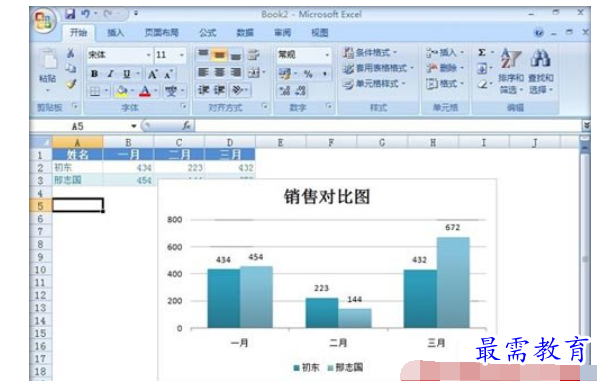This screenshot has height=381, width=597.
Task: Open the 宋体 font name dropdown
Action: 149,55
